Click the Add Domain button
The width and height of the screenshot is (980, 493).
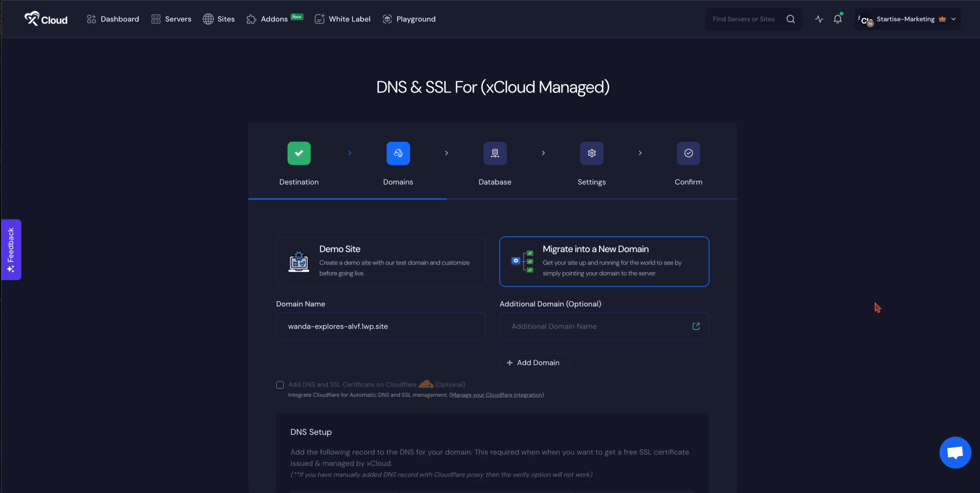[534, 363]
